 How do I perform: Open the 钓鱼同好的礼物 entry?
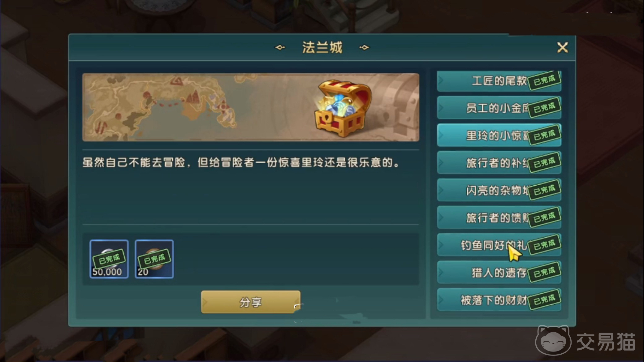pos(499,245)
